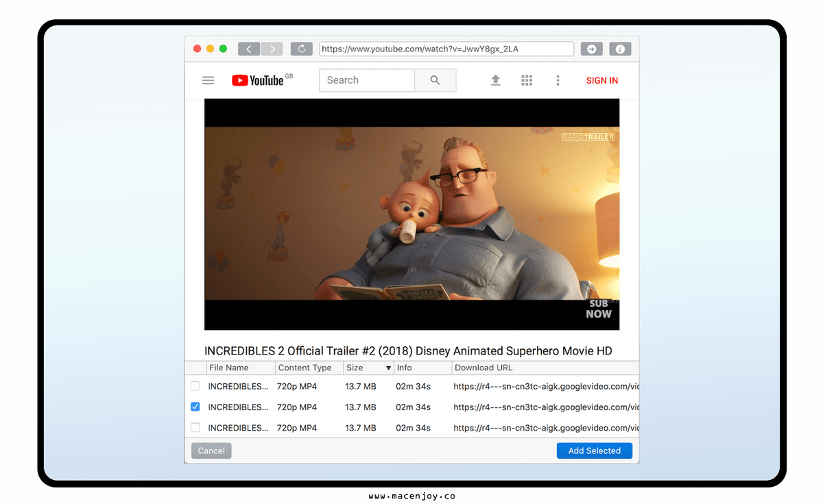This screenshot has height=504, width=823.
Task: Click the first row's googlevideo download URL
Action: [x=546, y=386]
